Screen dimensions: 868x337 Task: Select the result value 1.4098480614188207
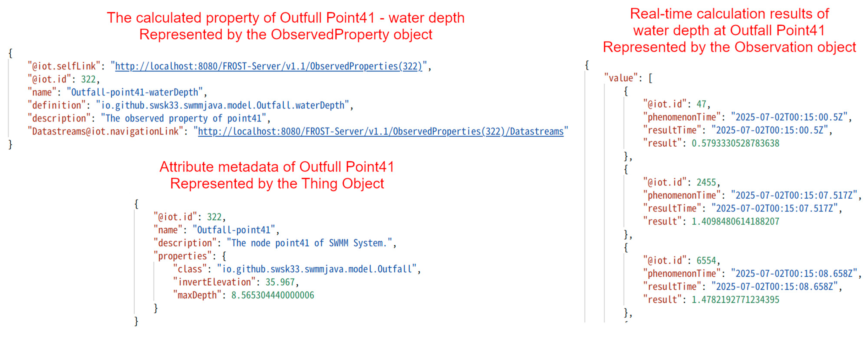735,222
